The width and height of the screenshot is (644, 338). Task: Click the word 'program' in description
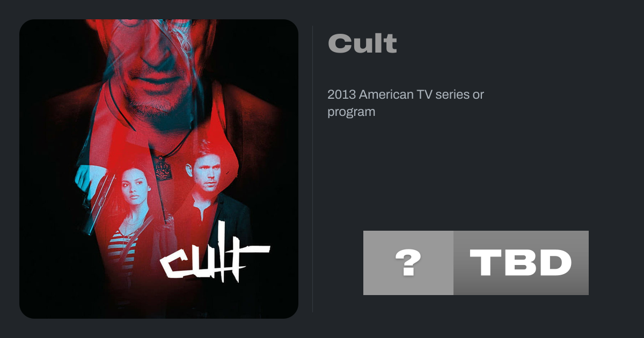coord(351,113)
